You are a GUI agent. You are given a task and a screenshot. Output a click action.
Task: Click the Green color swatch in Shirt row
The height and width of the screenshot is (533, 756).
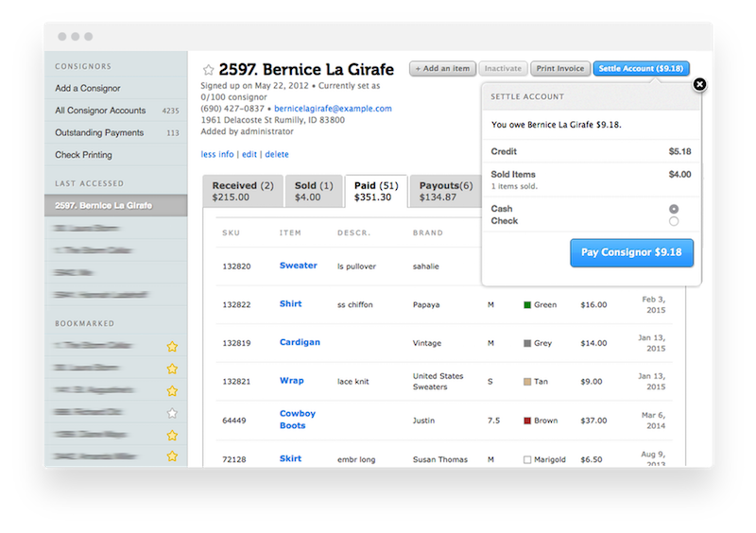(527, 305)
